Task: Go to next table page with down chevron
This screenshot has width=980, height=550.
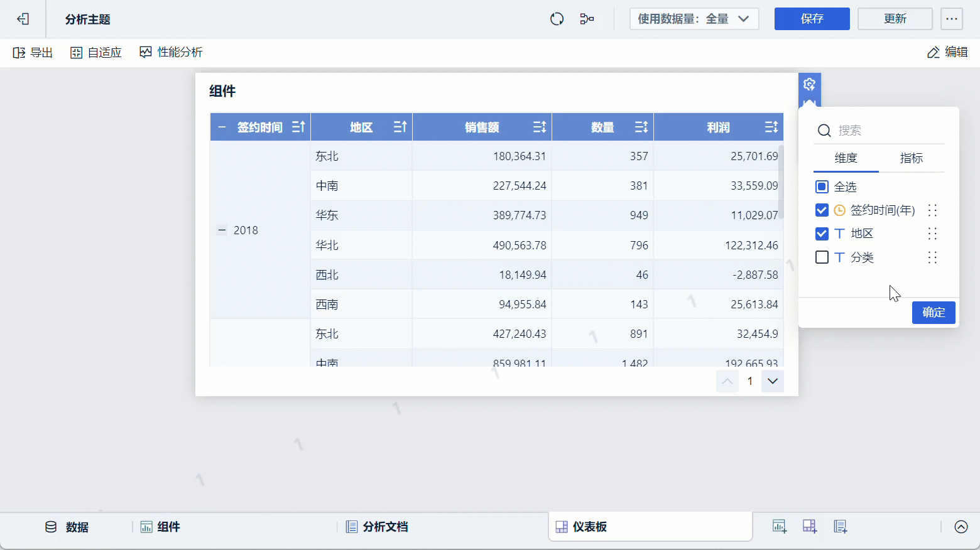Action: [773, 381]
